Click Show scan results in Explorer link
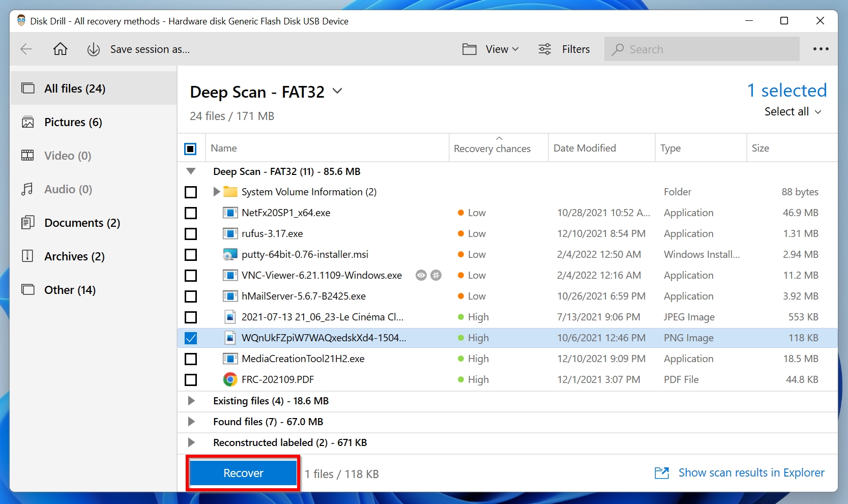This screenshot has height=504, width=848. click(751, 473)
